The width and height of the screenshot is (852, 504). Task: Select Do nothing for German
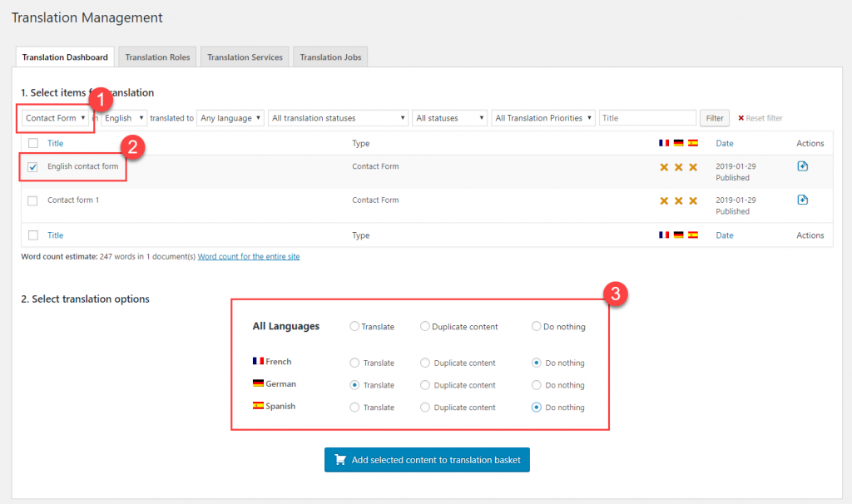537,384
